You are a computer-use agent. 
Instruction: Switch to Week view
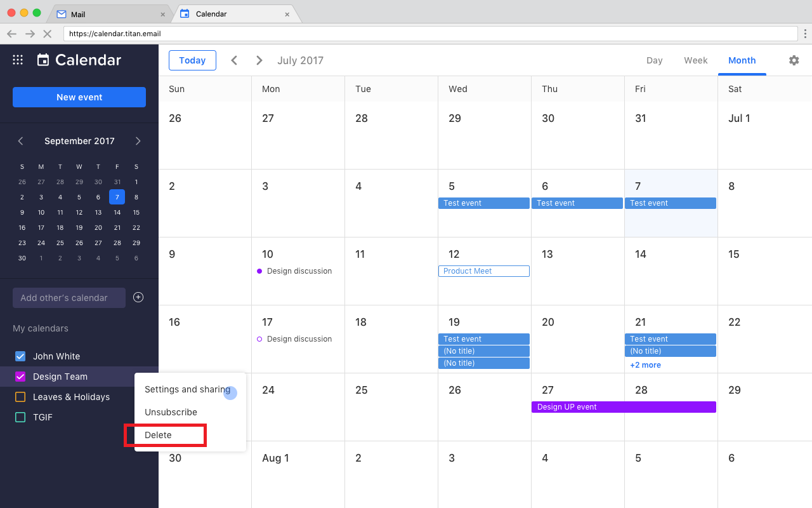coord(695,60)
